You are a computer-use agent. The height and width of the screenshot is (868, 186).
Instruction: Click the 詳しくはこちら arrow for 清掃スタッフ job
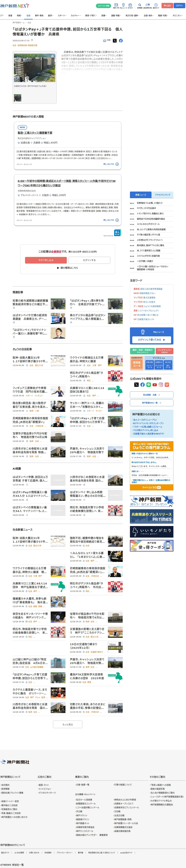pos(111,220)
